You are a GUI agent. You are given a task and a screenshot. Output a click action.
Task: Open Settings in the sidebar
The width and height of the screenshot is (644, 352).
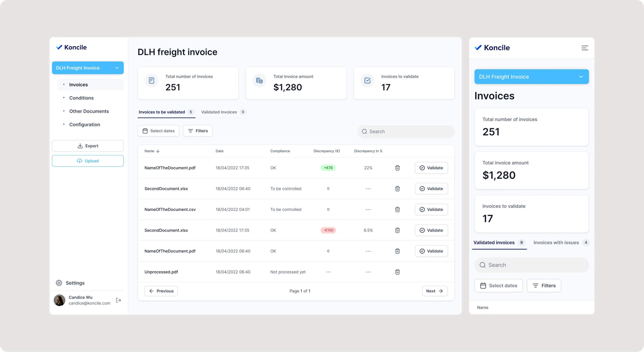click(70, 283)
